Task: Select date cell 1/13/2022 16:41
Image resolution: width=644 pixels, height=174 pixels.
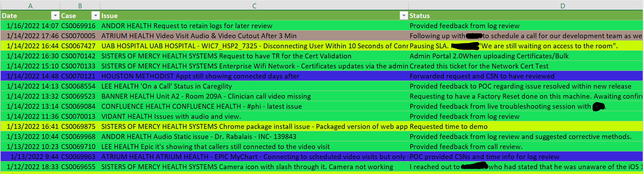Action: coord(30,126)
